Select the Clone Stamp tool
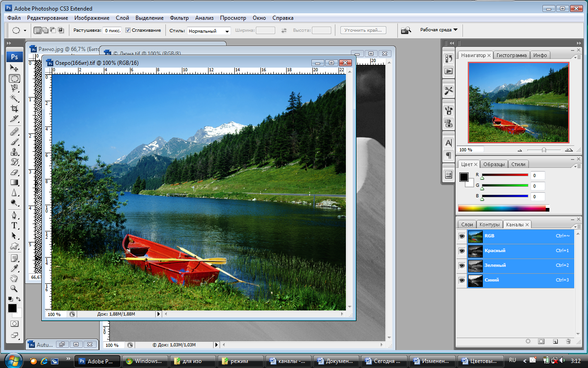Screen dimensions: 588x368 (x=14, y=152)
